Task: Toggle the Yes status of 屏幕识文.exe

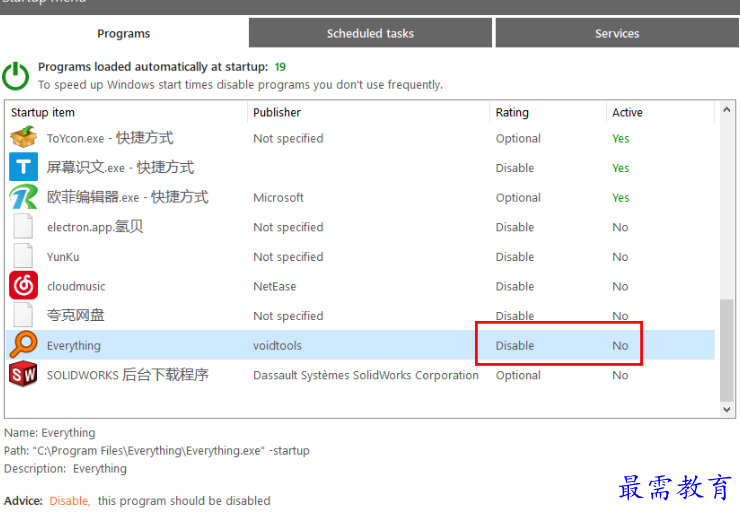Action: 621,168
